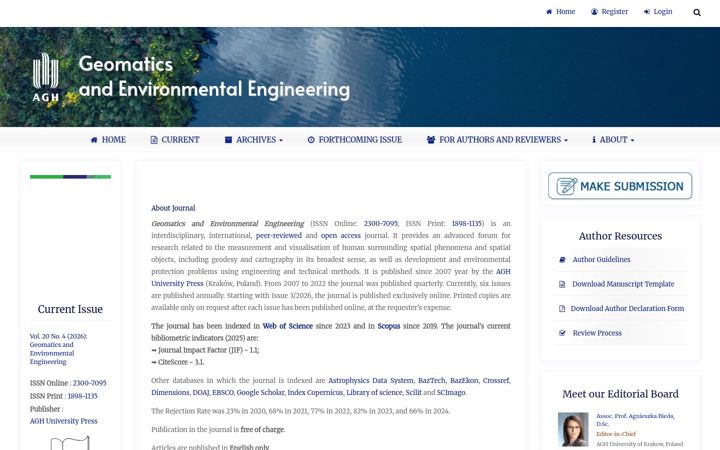
Task: Expand the ABOUT dropdown arrow
Action: tap(632, 140)
